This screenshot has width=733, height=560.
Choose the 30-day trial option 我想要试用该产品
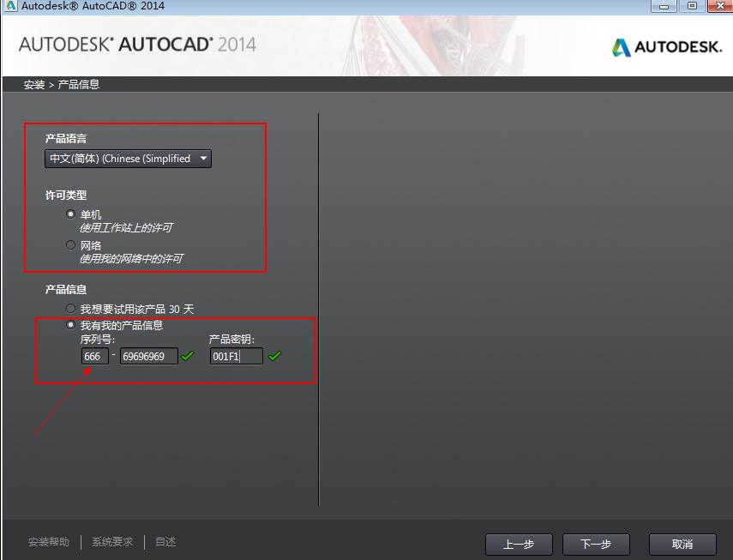point(70,309)
